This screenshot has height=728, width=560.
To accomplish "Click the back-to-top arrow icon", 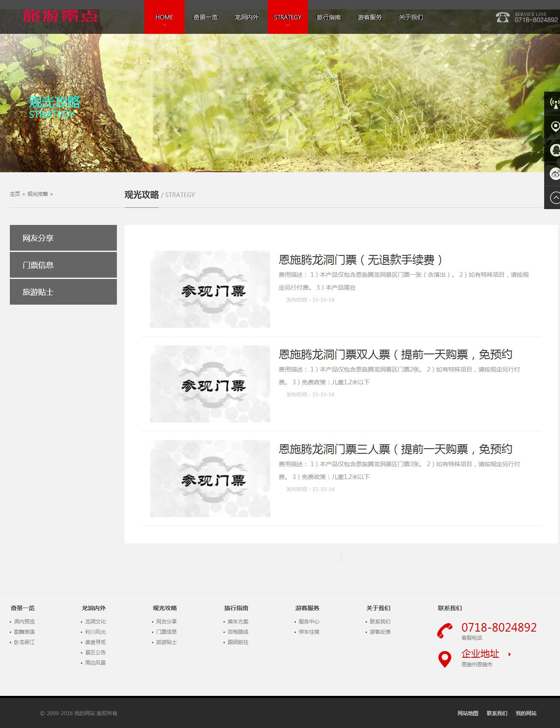I will click(555, 198).
